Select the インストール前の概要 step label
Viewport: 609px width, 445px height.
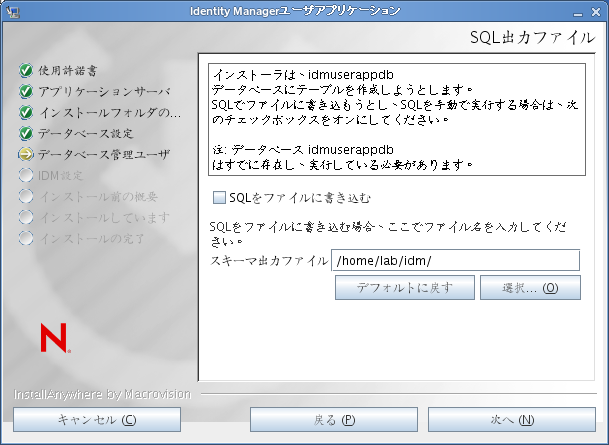tap(99, 196)
